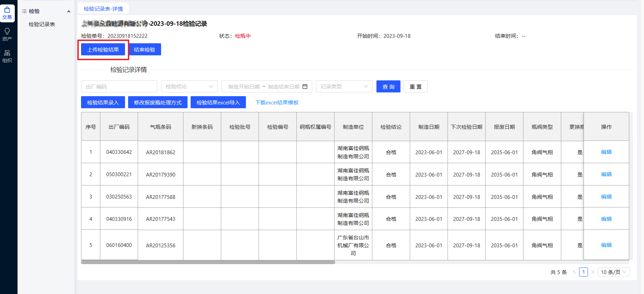The height and width of the screenshot is (294, 644).
Task: Select 检验记录表 in the sidebar
Action: (x=42, y=24)
